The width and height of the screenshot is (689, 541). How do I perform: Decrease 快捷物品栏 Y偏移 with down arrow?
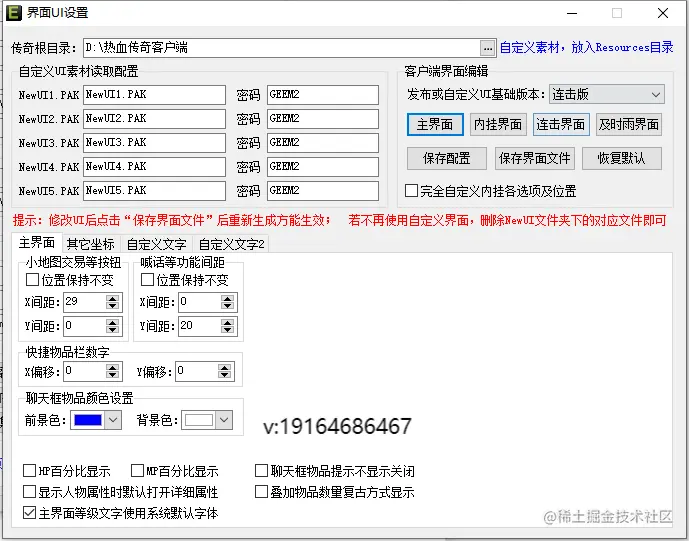click(x=225, y=375)
